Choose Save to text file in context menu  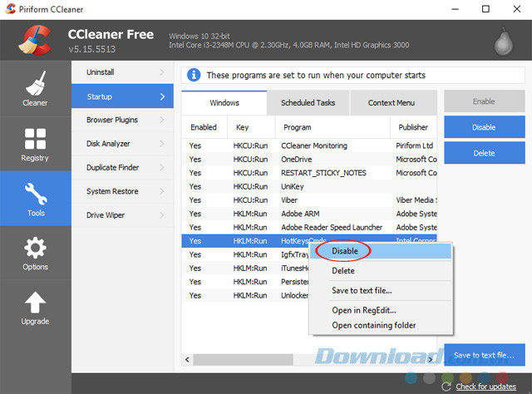381,290
